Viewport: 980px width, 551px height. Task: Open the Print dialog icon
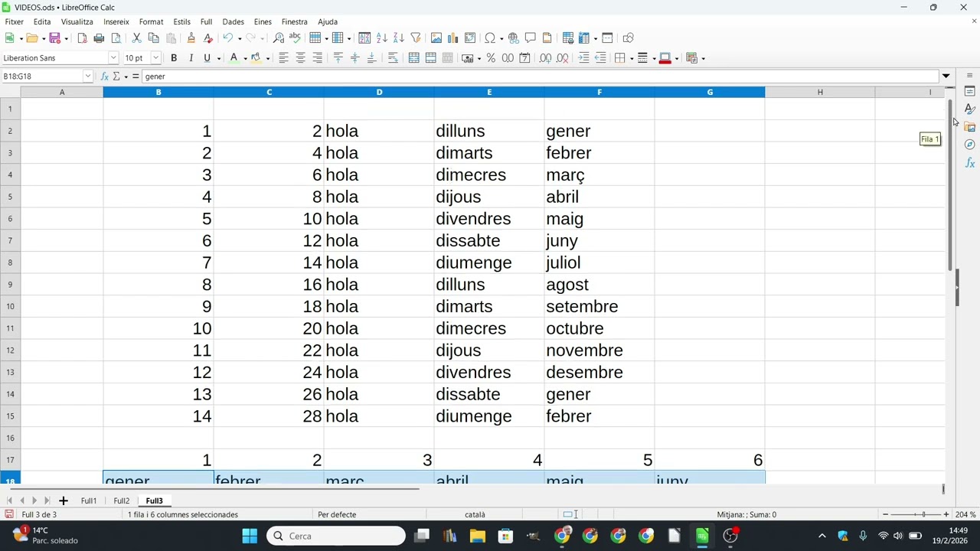[x=99, y=37]
